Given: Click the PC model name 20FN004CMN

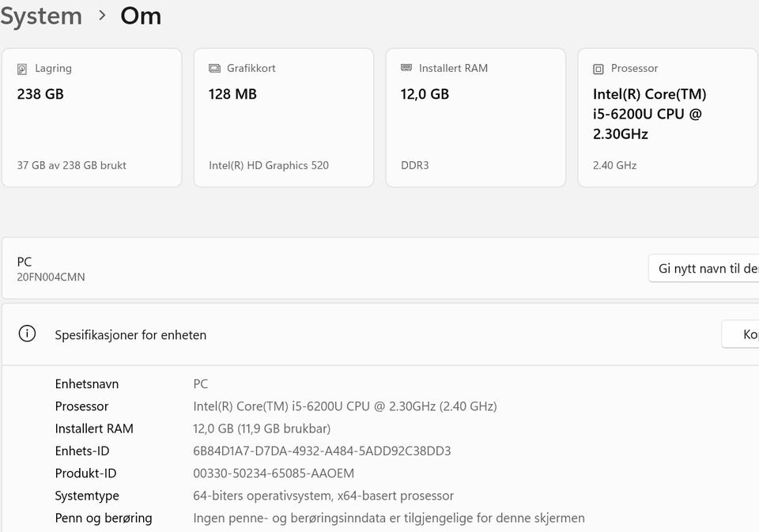Looking at the screenshot, I should [51, 277].
